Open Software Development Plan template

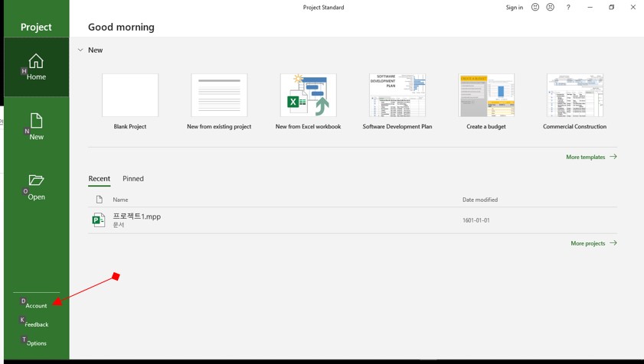coord(397,102)
